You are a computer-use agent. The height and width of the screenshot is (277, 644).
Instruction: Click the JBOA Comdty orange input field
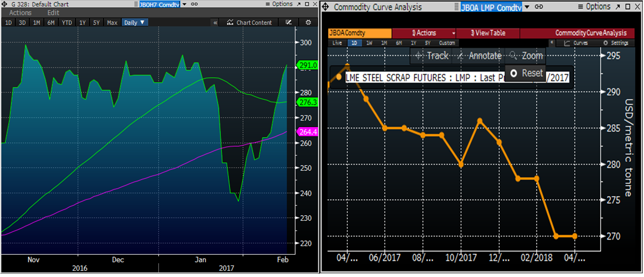click(x=360, y=33)
